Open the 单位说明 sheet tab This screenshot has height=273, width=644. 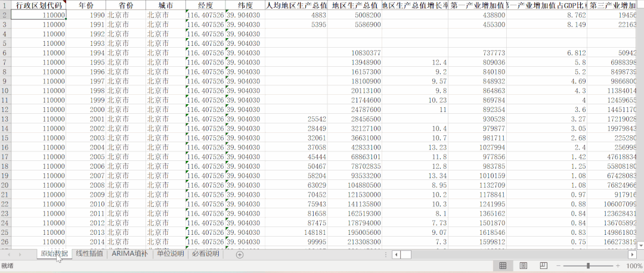170,254
